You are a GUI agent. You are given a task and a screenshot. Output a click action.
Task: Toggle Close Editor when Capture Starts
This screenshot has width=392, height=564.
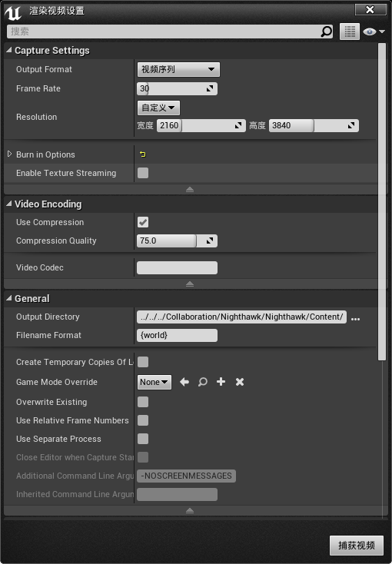[143, 457]
